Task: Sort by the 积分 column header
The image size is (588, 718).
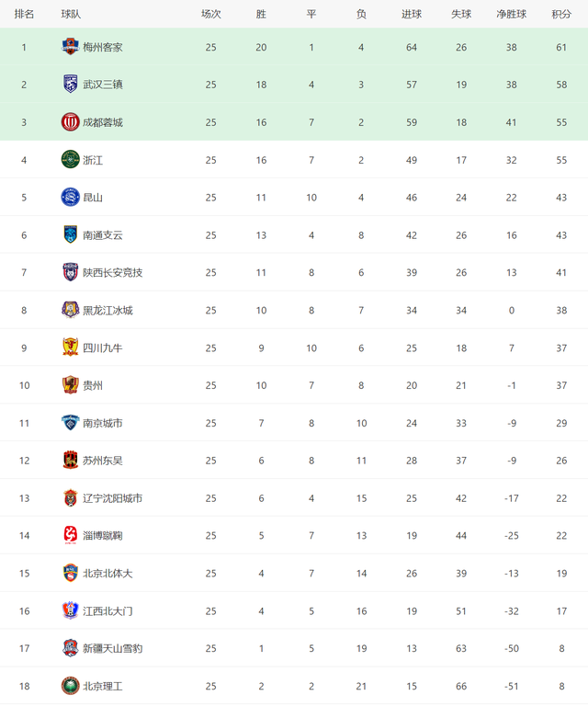Action: pos(561,14)
